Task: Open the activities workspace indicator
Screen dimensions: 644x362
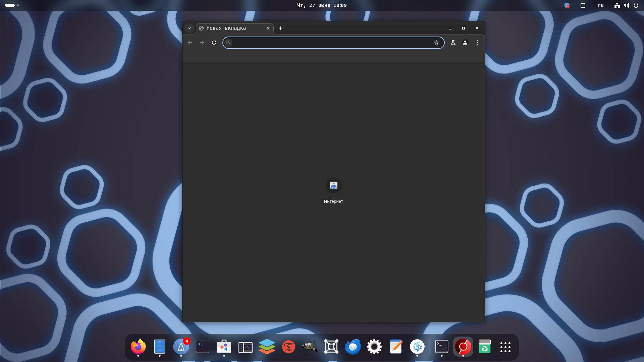Action: (12, 5)
